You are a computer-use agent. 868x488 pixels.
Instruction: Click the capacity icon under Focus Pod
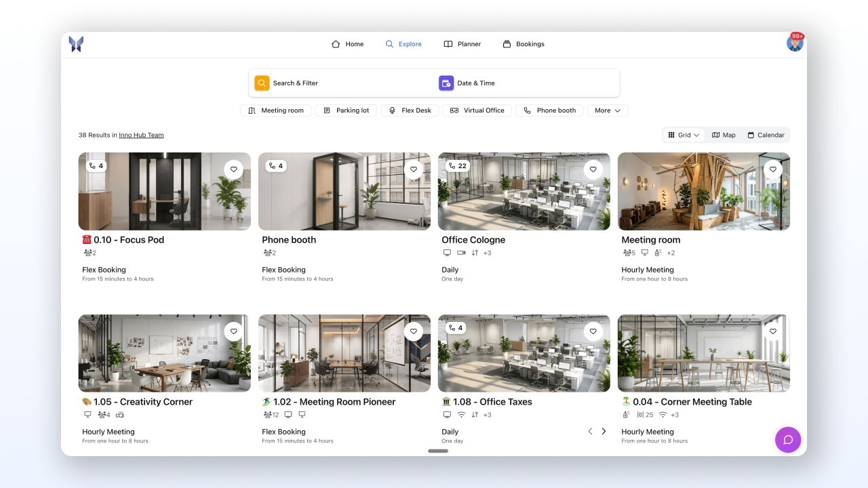point(87,253)
